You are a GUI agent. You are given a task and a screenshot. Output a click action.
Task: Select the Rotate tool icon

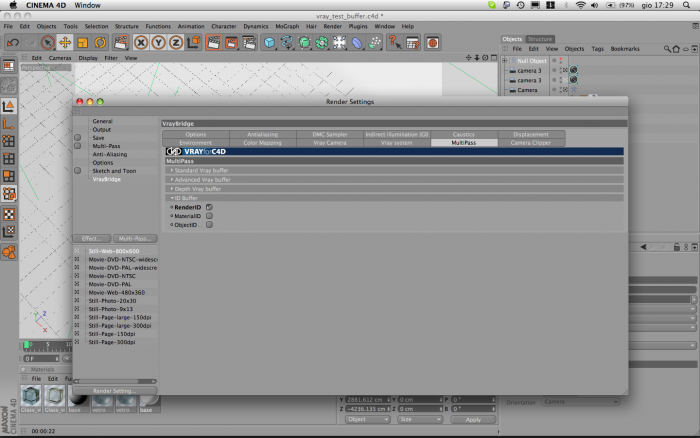click(x=100, y=42)
